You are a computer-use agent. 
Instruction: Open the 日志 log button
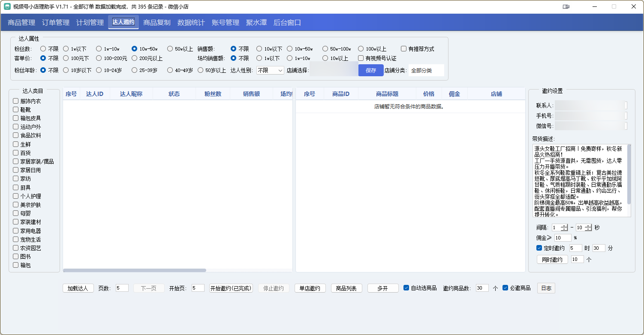(546, 288)
